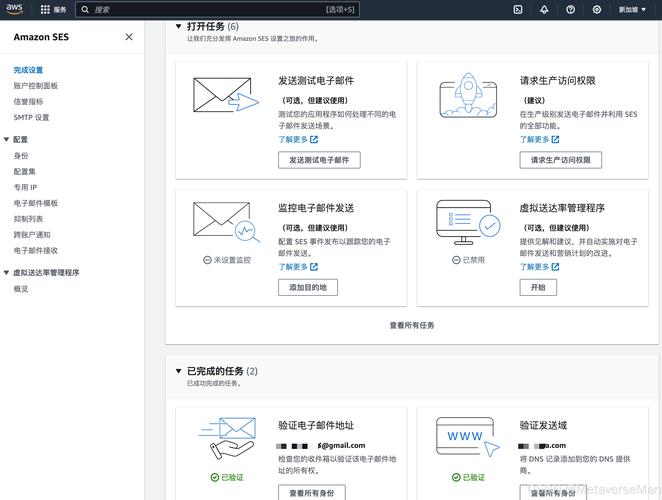Open 了解更多 link under 虚拟送达率管理程序
This screenshot has width=662, height=500.
540,267
